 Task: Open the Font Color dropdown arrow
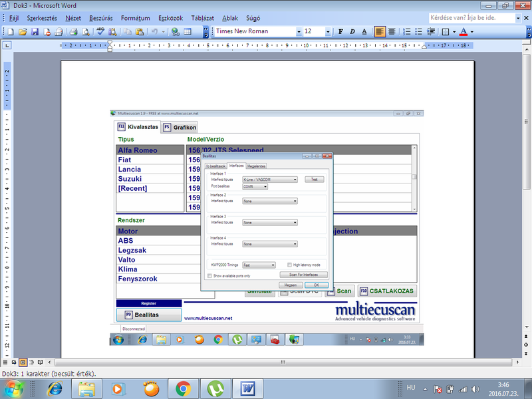[472, 32]
